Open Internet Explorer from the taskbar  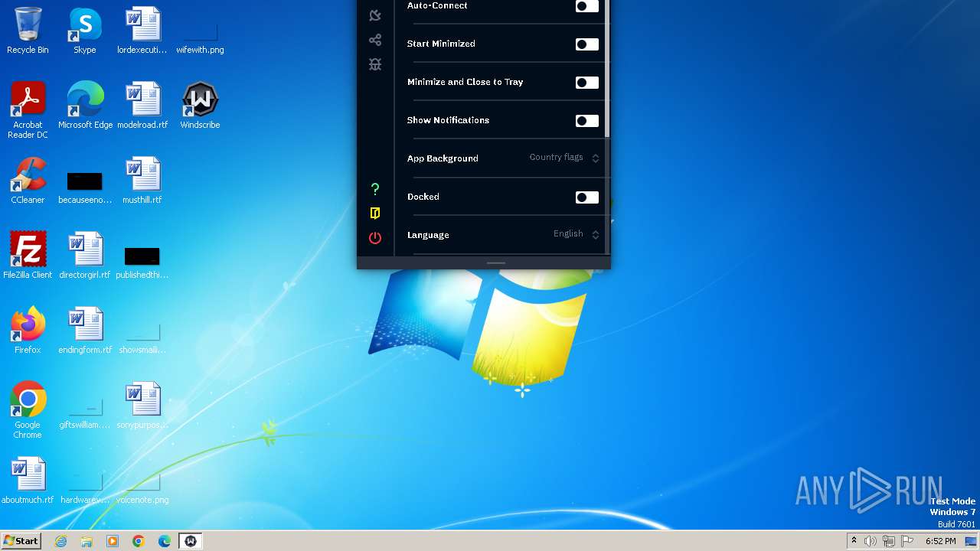(61, 541)
